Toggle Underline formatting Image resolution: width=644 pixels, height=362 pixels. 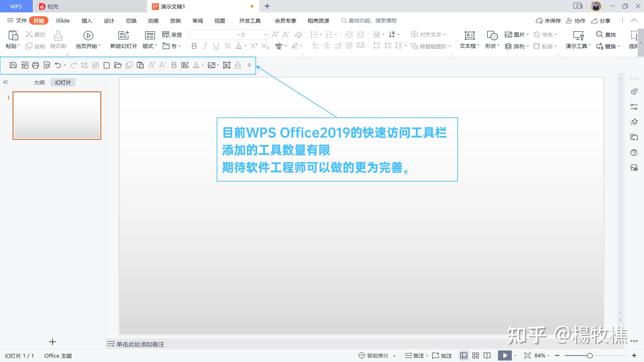click(x=216, y=46)
